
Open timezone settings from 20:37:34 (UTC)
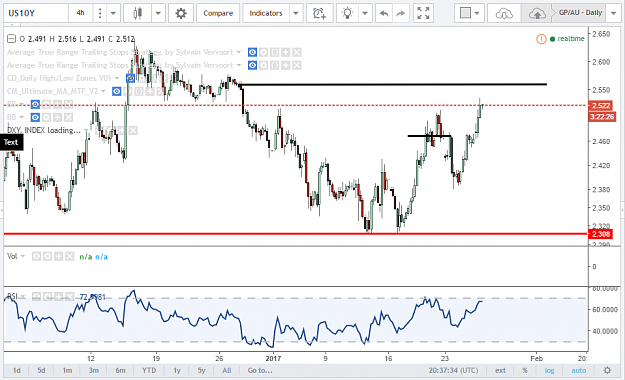pyautogui.click(x=453, y=370)
